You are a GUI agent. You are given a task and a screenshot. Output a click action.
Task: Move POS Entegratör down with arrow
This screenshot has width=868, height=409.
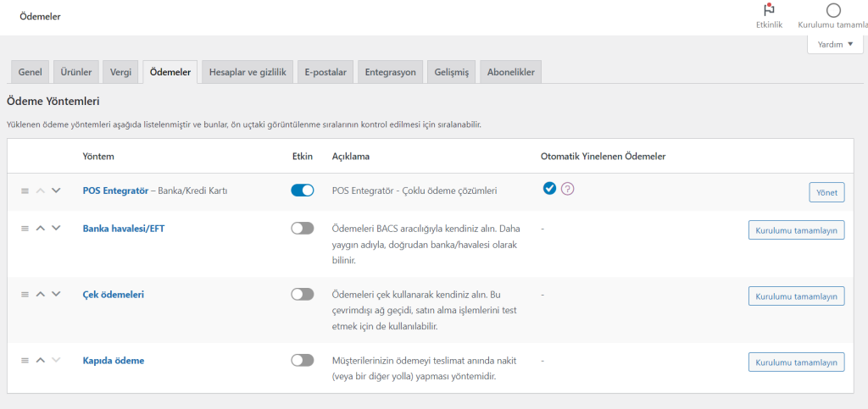tap(56, 191)
